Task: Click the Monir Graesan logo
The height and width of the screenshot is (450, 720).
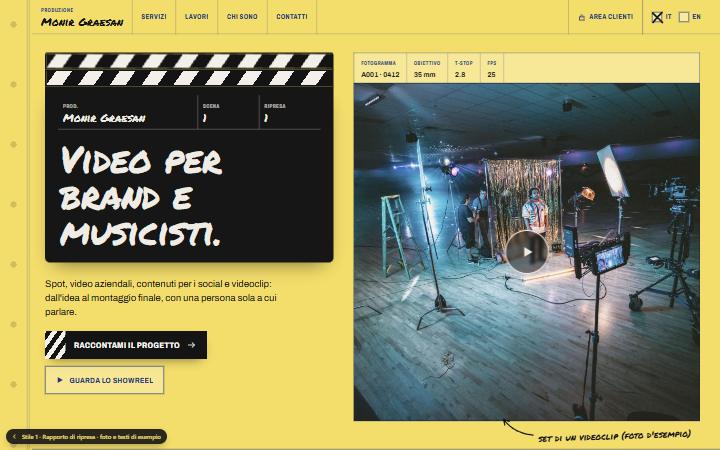Action: point(82,17)
